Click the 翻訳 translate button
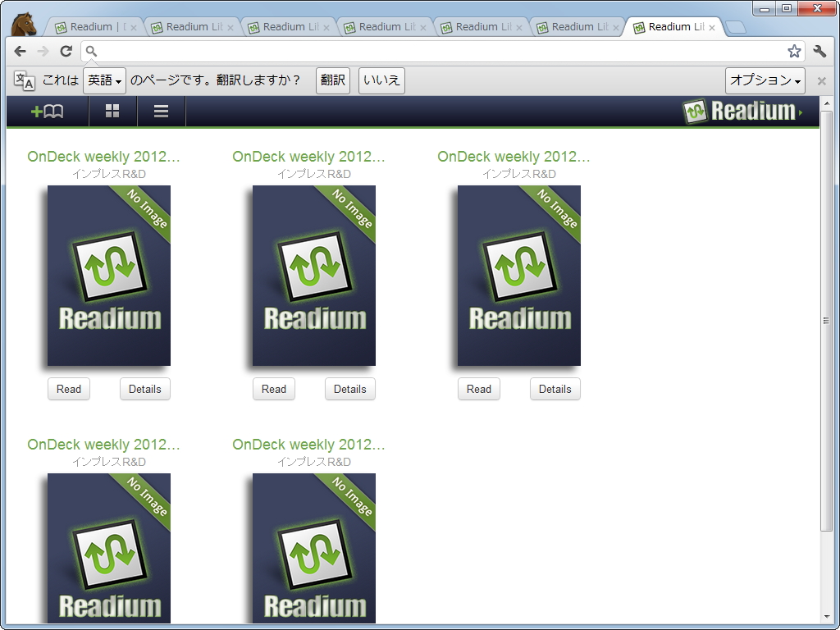Image resolution: width=840 pixels, height=630 pixels. coord(333,80)
